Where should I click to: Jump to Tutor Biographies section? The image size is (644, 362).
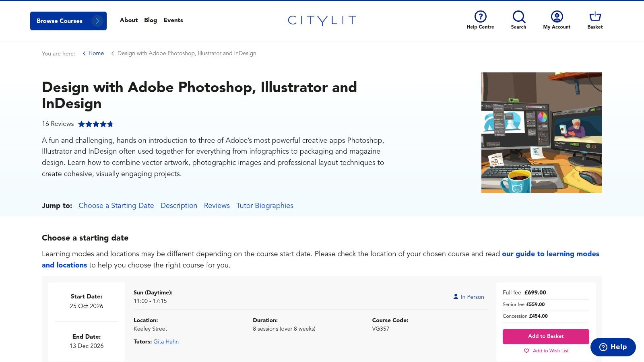pyautogui.click(x=265, y=206)
